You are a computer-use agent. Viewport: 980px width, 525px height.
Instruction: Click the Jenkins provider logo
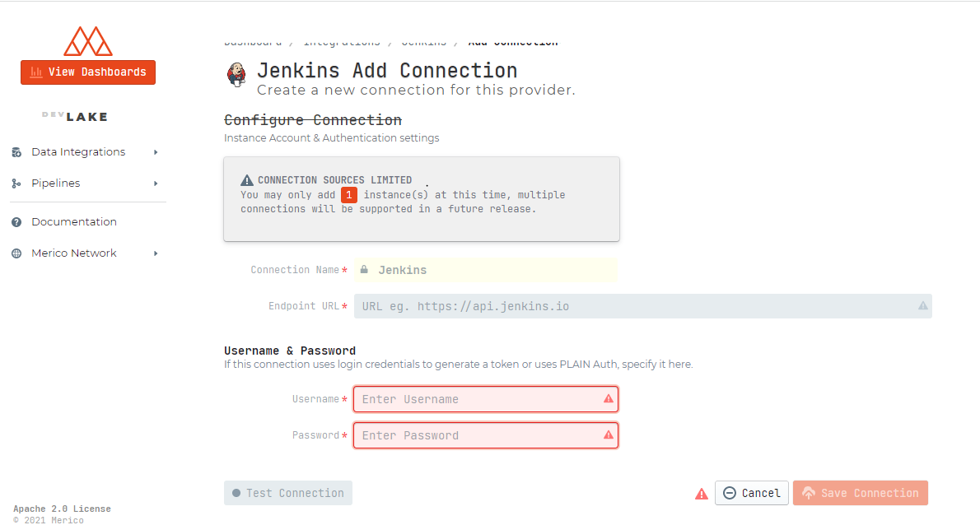coord(236,75)
